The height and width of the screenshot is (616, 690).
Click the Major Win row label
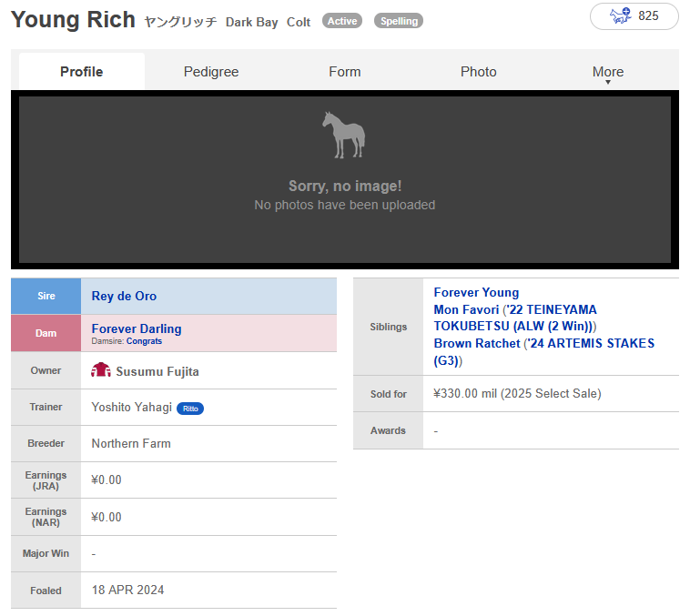(x=46, y=553)
